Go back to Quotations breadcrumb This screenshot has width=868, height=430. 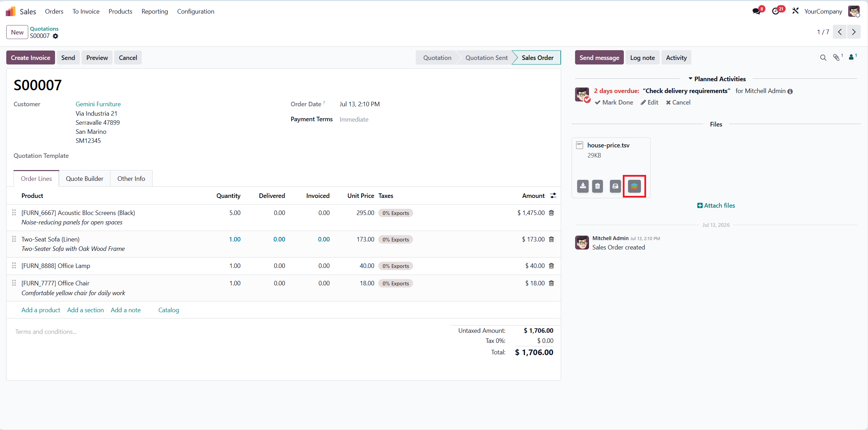44,29
